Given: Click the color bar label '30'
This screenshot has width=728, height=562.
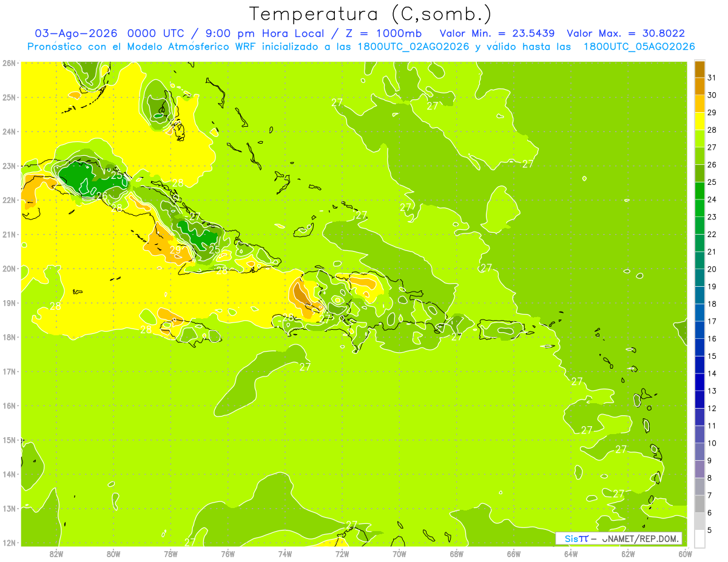Looking at the screenshot, I should tap(712, 95).
